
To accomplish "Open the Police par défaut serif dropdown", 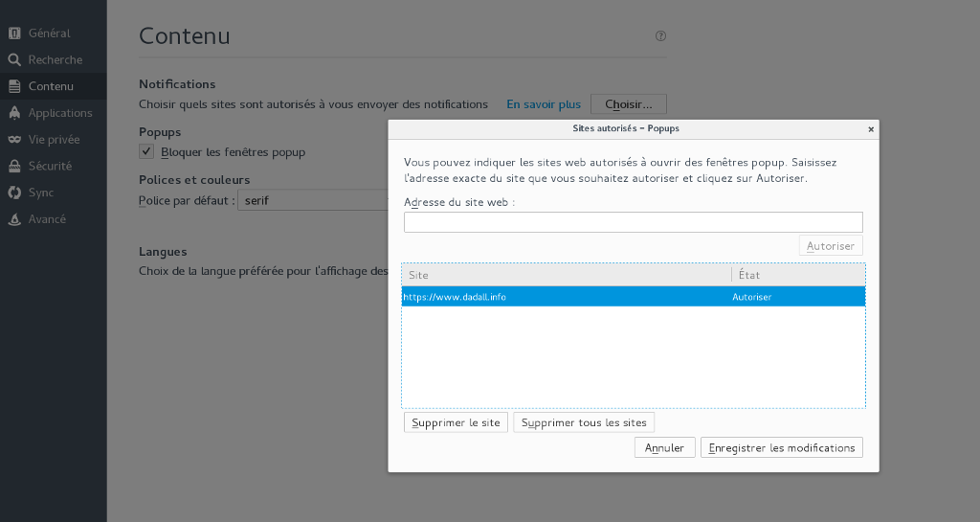I will click(313, 200).
